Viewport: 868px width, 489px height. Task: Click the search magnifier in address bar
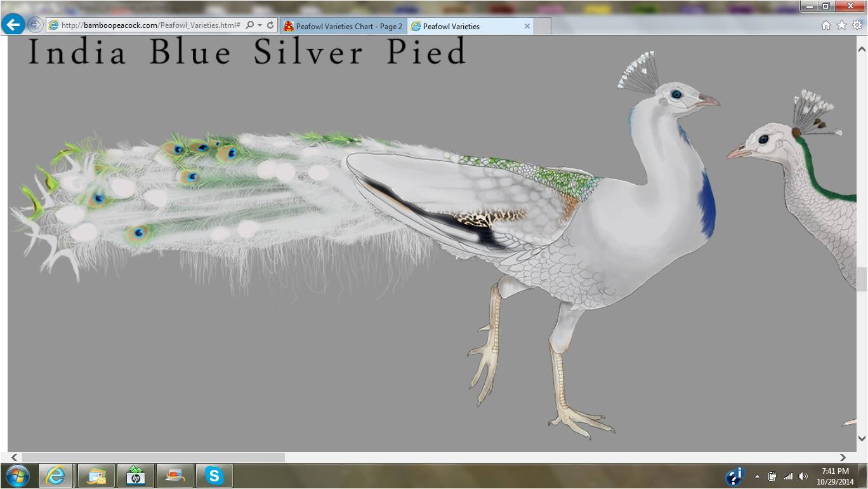[249, 25]
